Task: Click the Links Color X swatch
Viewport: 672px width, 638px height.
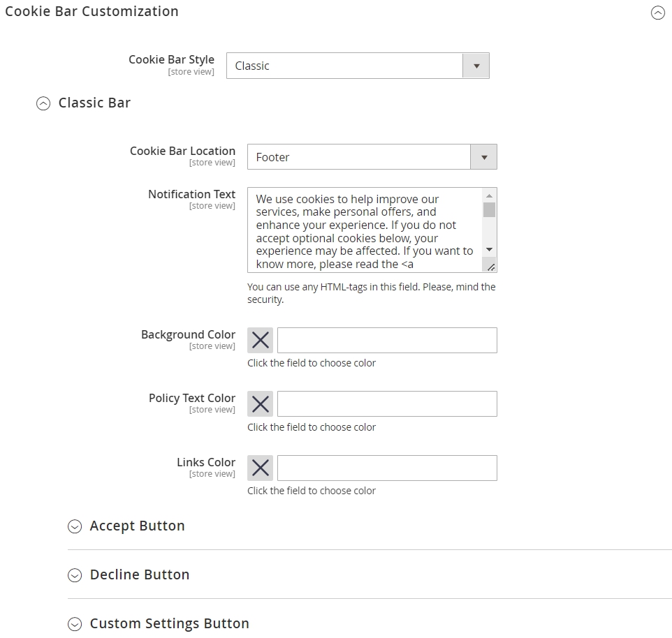Action: point(260,468)
